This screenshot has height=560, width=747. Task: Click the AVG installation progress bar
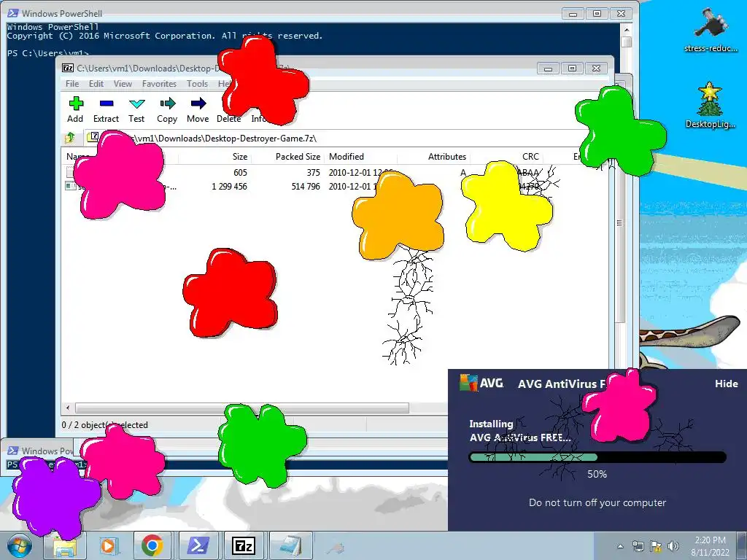click(x=597, y=458)
